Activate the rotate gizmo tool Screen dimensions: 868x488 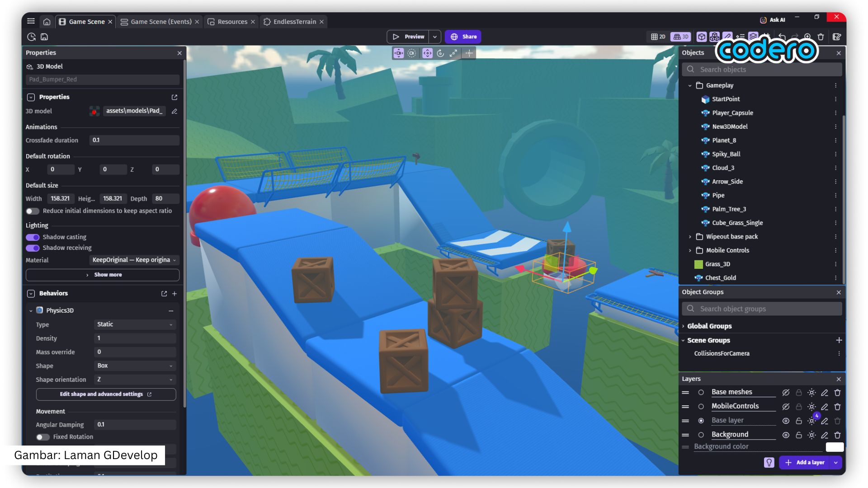click(440, 53)
